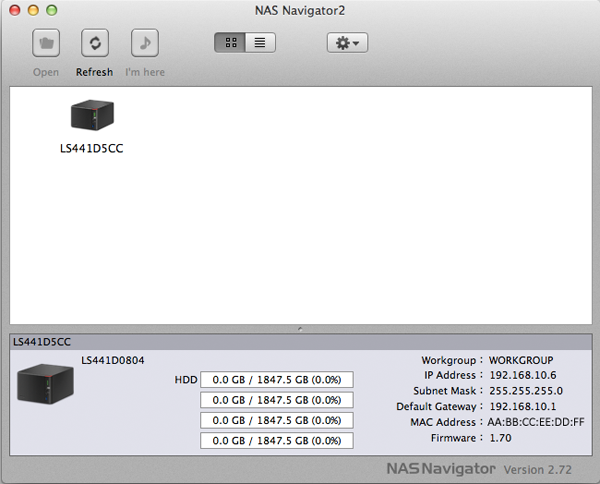Click the fourth HDD usage bar
This screenshot has height=484, width=600.
click(277, 441)
